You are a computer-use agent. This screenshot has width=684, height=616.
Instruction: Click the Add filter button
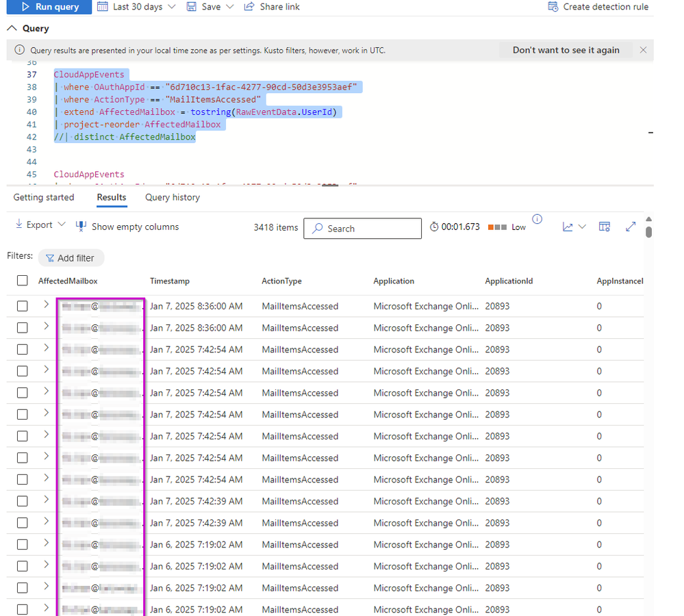[71, 257]
